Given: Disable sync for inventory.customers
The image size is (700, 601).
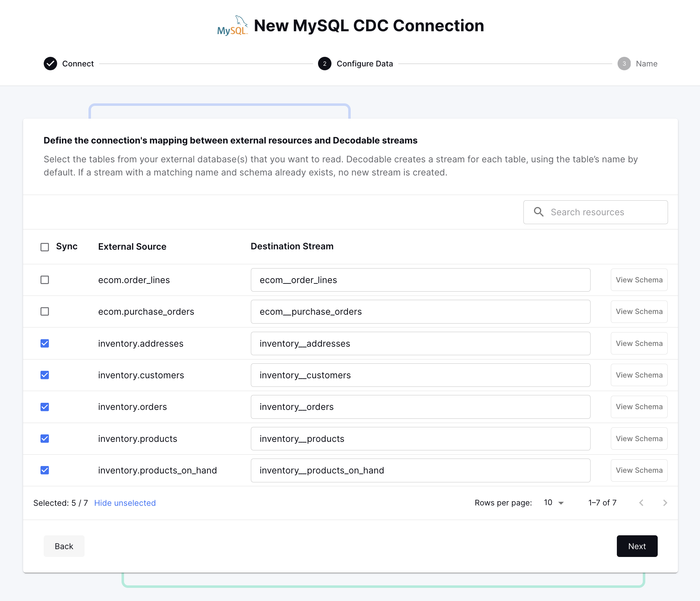Looking at the screenshot, I should (45, 375).
